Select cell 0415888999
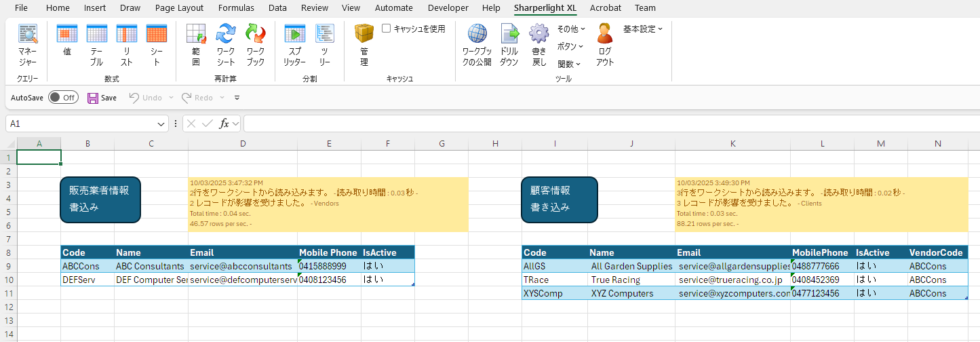This screenshot has width=980, height=342. [329, 266]
